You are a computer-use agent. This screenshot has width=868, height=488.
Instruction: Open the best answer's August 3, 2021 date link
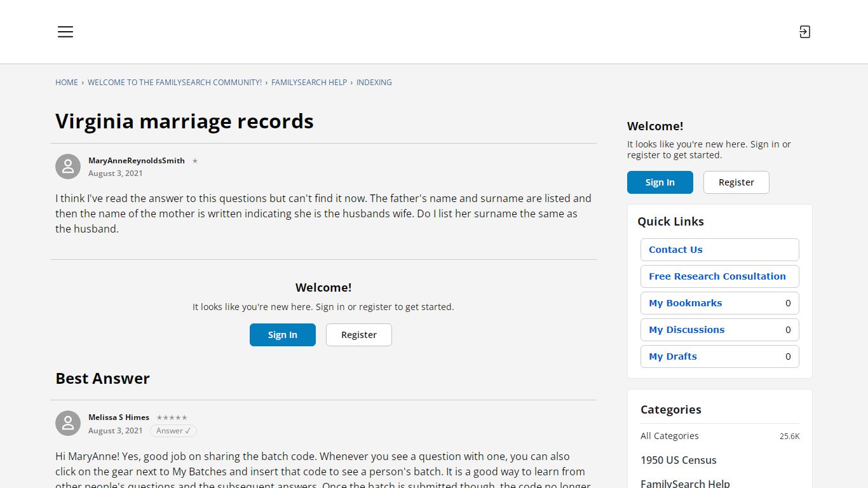pyautogui.click(x=116, y=431)
